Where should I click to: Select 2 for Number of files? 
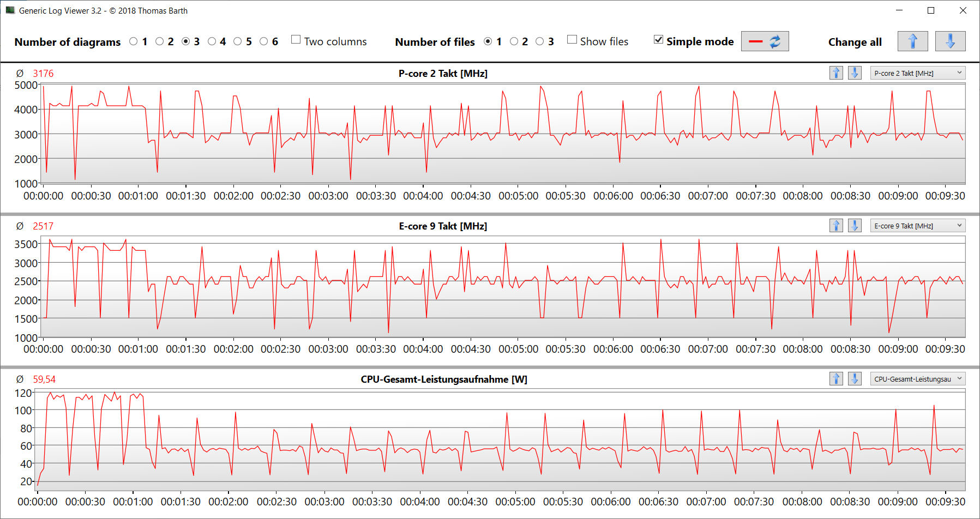pyautogui.click(x=514, y=41)
